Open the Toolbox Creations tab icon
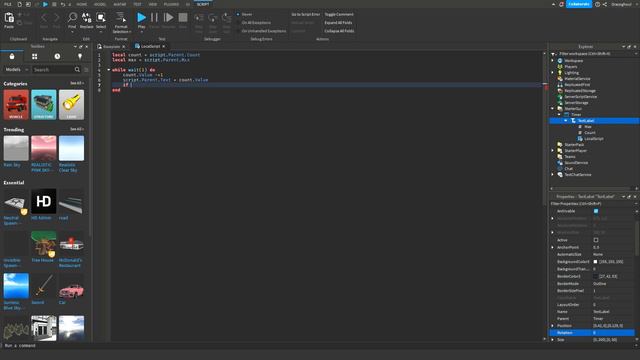 (x=80, y=56)
